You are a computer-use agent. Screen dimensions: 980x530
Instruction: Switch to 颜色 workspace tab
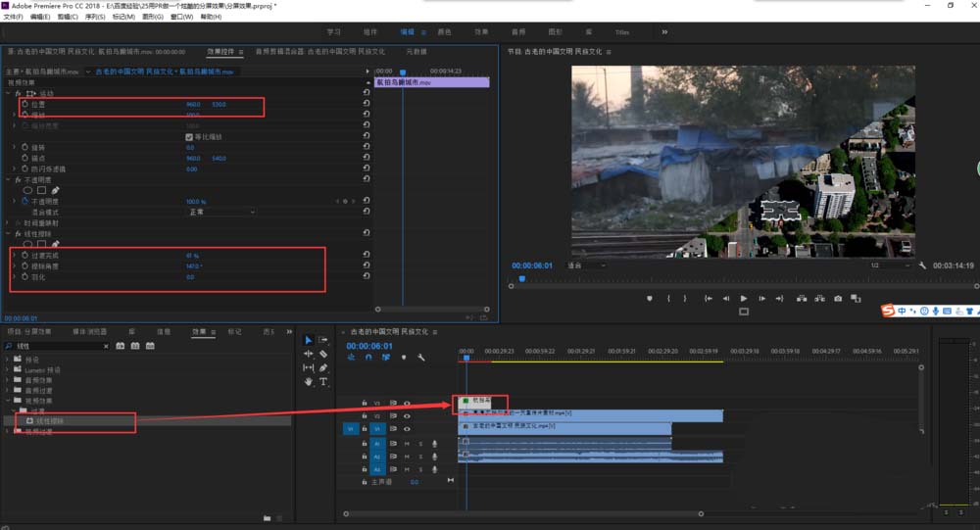444,32
